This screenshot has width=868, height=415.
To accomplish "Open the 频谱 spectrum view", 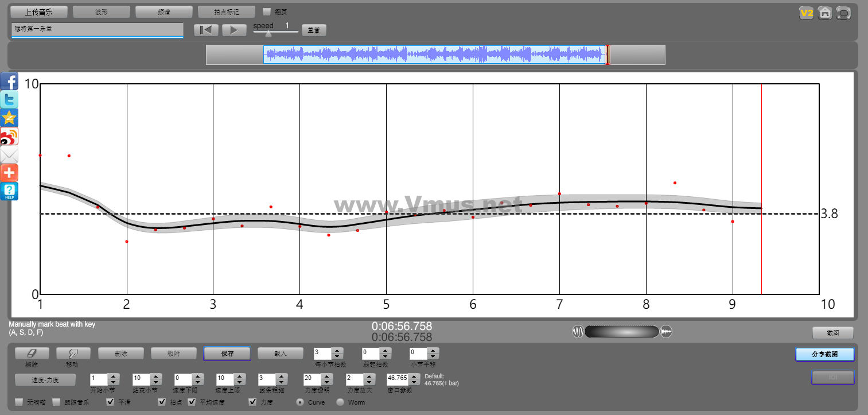I will [164, 11].
